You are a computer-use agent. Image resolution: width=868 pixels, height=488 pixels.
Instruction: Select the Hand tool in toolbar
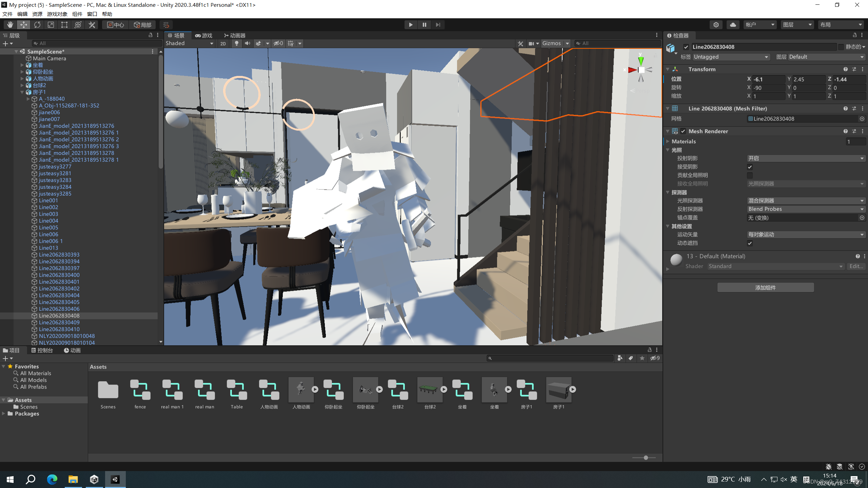10,25
